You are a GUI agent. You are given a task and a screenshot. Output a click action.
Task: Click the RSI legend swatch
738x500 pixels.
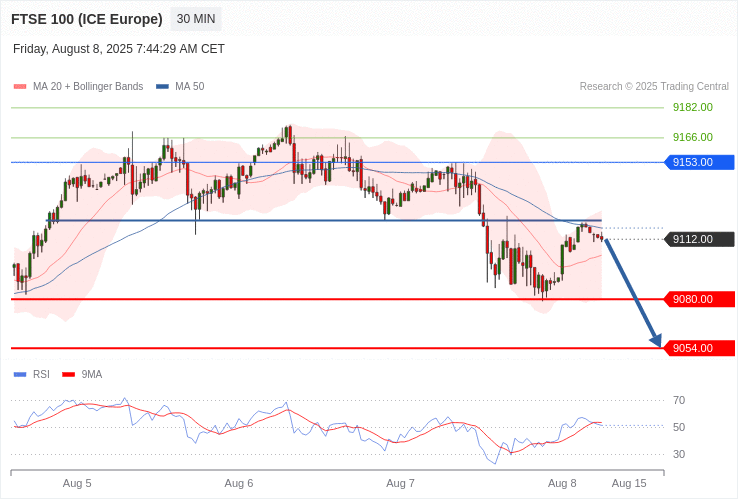[20, 375]
